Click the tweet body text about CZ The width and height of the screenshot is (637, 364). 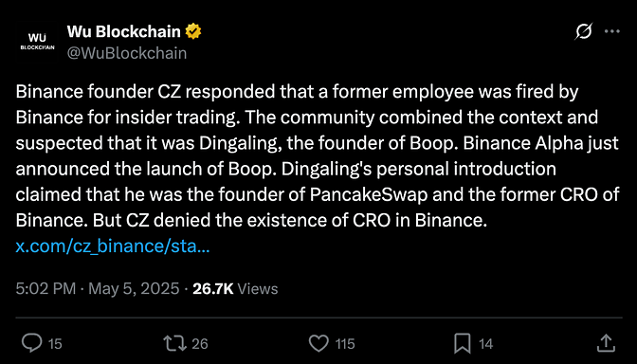coord(318,156)
